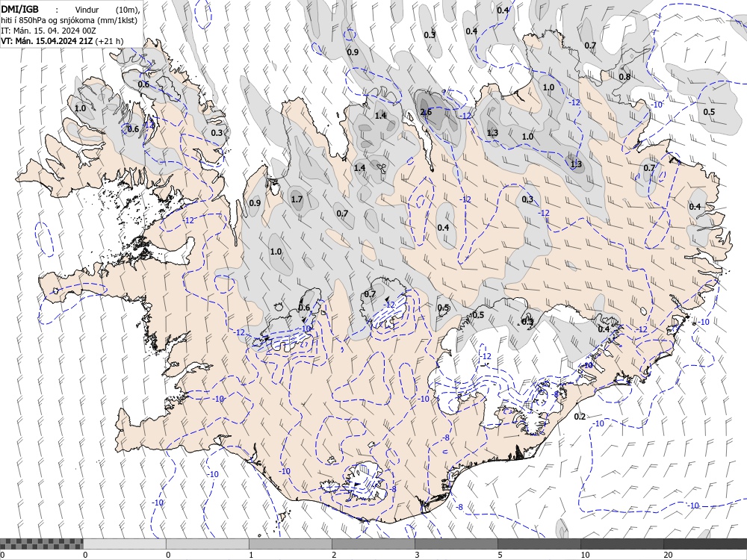Click the legend scale label 5
Viewport: 747px width, 560px height.
[500, 555]
